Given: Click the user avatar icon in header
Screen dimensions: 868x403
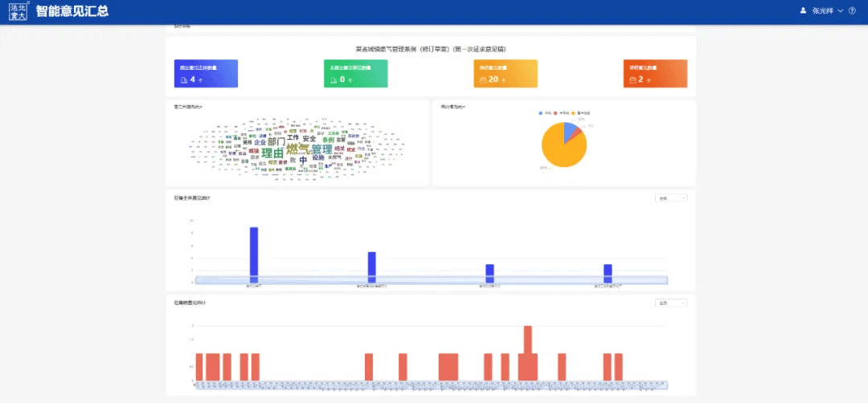Looking at the screenshot, I should click(802, 11).
